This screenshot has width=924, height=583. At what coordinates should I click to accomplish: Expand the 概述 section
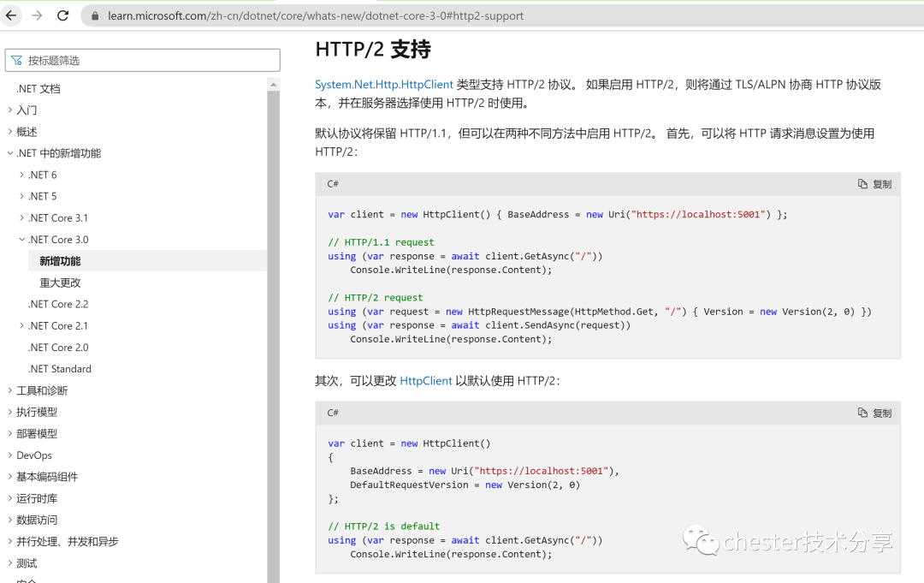[10, 132]
